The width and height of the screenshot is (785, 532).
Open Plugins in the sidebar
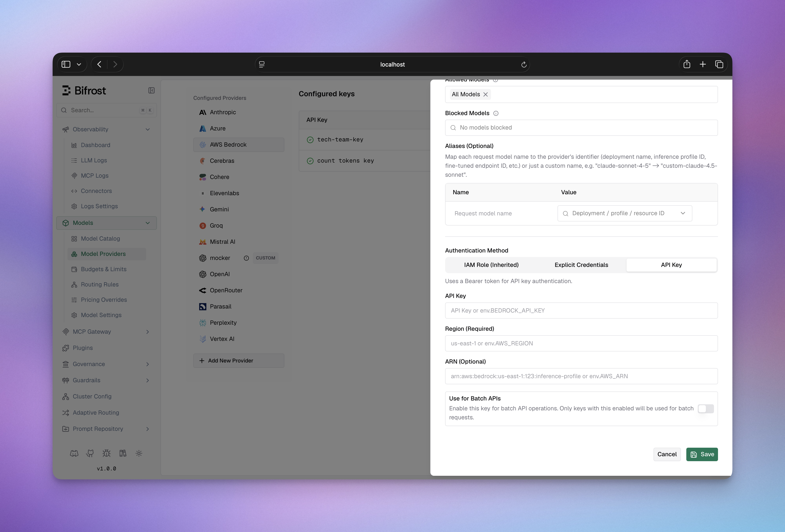pos(106,348)
